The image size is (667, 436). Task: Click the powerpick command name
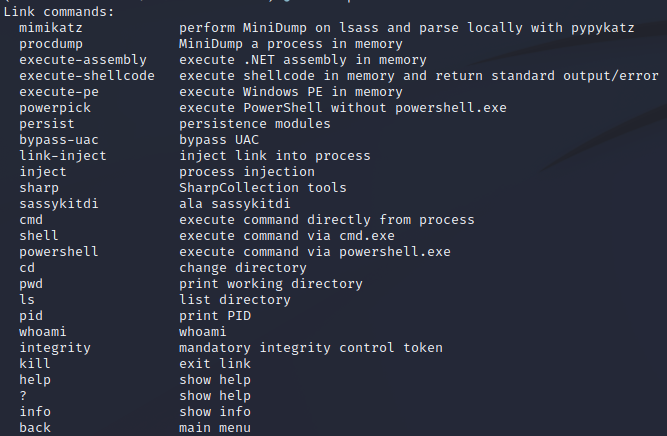tap(55, 108)
